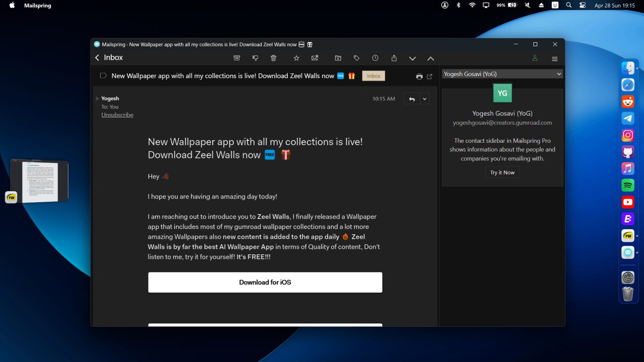Open the Apple menu
Image resolution: width=644 pixels, height=362 pixels.
point(12,6)
